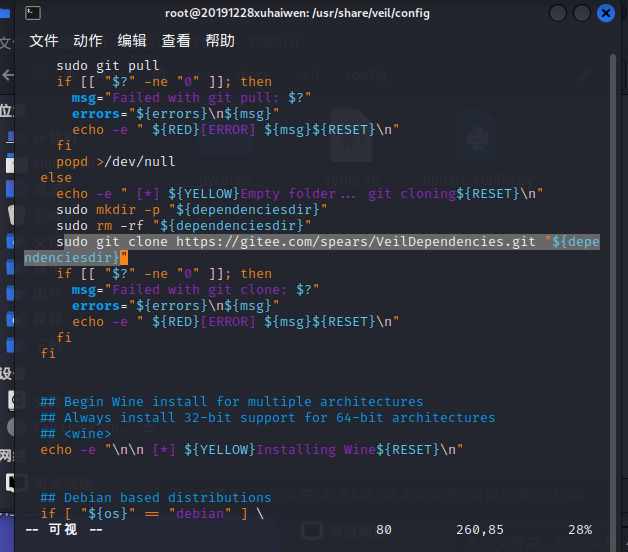Click the orange cursor block after dependenciesdir

point(124,258)
